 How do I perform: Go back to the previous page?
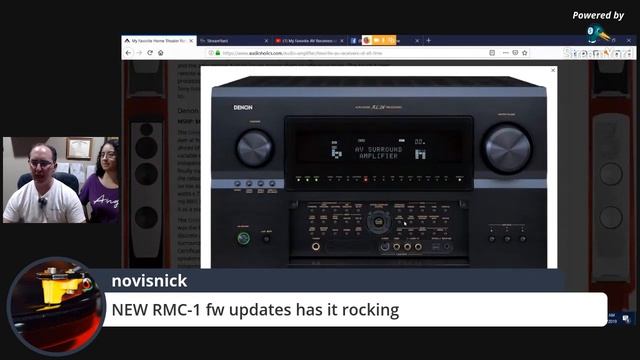coord(129,53)
